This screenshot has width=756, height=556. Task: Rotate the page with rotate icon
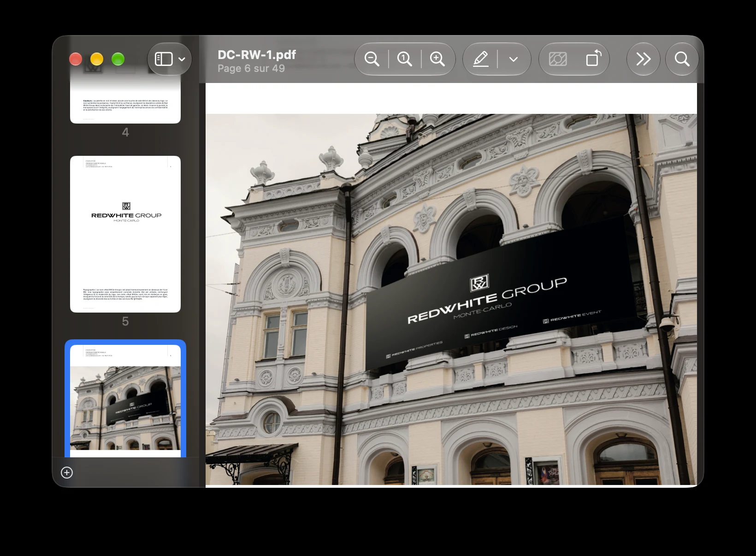[594, 58]
